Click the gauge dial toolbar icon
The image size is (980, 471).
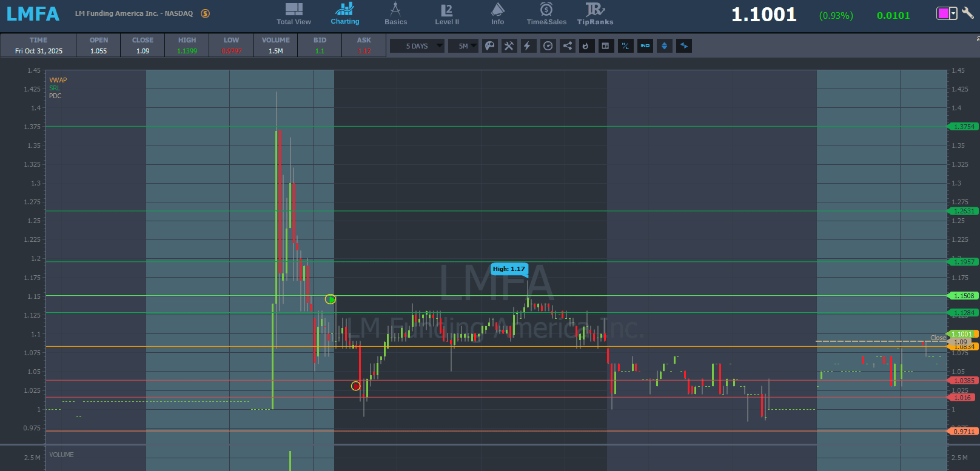coord(548,46)
